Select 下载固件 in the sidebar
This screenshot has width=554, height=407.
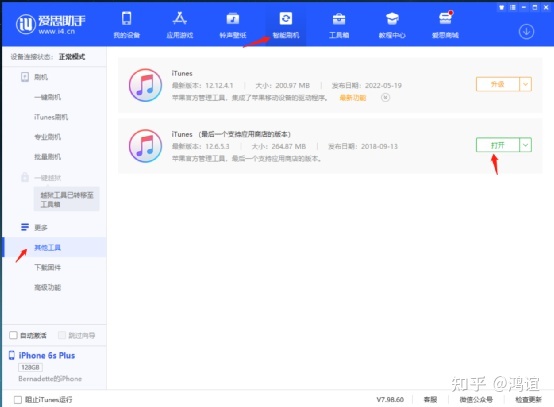tap(47, 267)
